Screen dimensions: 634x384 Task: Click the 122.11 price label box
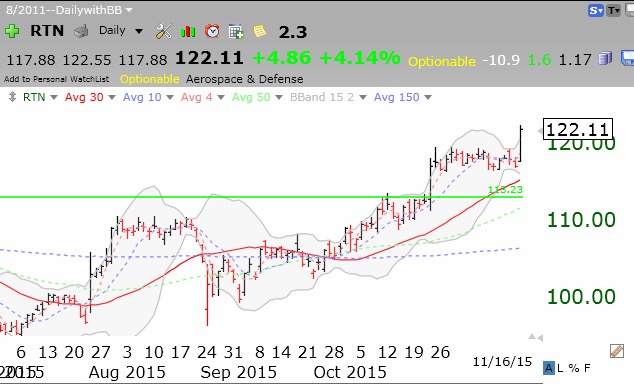578,129
